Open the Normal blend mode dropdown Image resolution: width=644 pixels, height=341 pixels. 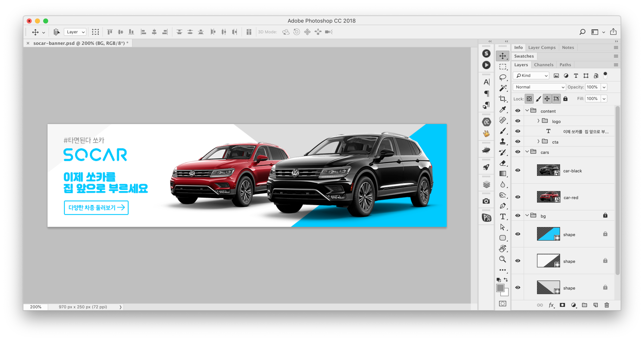click(539, 87)
